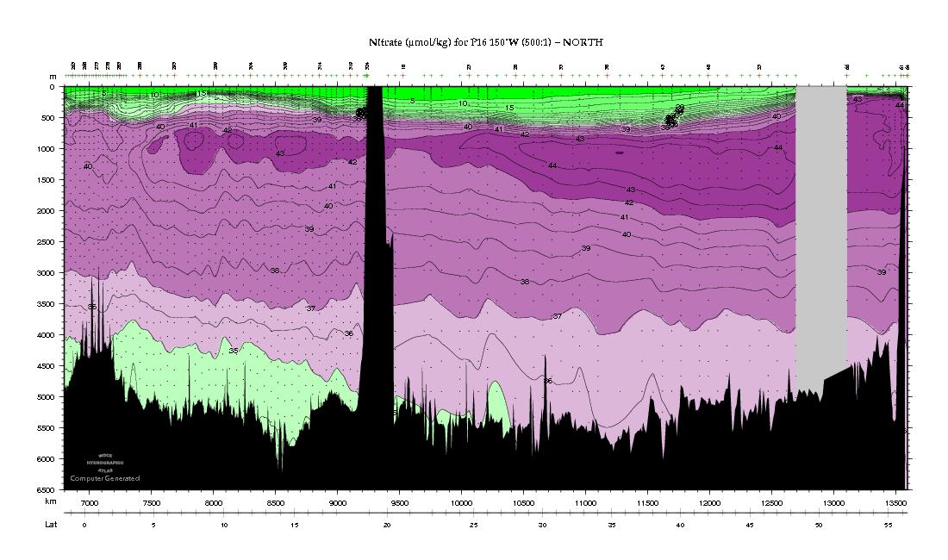Select the 1000 depth axis tick label
The height and width of the screenshot is (560, 948).
click(46, 148)
